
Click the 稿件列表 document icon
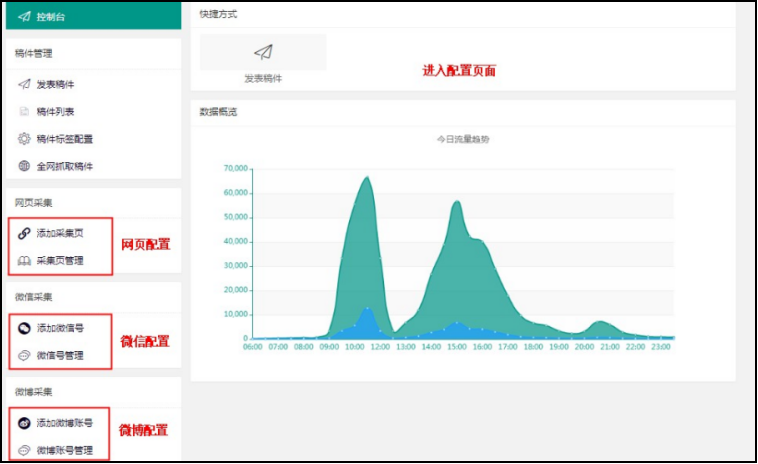point(24,112)
